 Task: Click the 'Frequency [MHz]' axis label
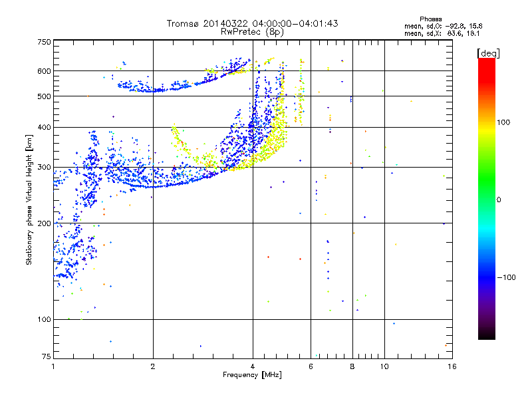(x=252, y=375)
